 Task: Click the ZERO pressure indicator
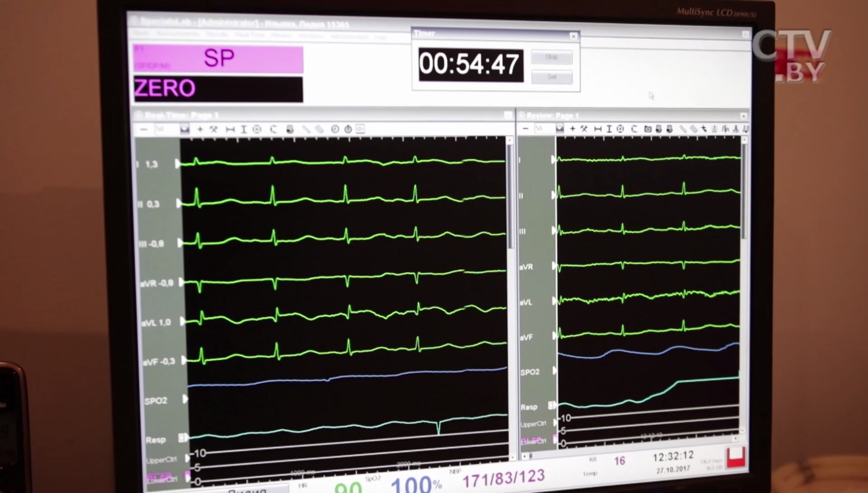[218, 89]
